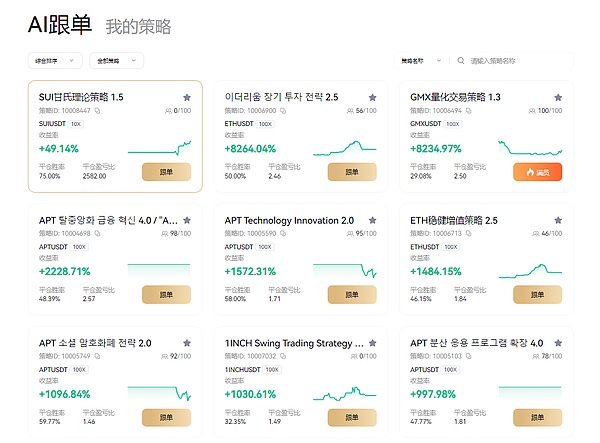This screenshot has height=443, width=600.
Task: Copy strategy ID 10006494 icon
Action: pos(468,111)
